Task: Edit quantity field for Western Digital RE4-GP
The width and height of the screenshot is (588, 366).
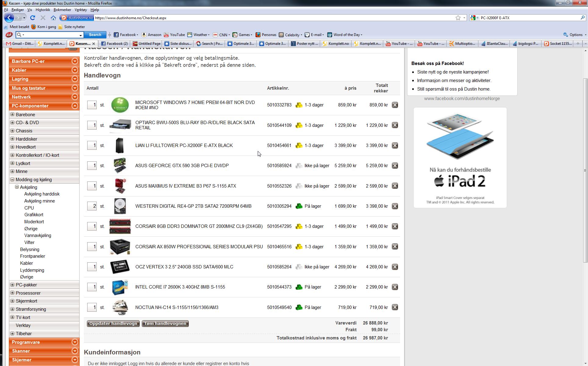Action: click(92, 206)
